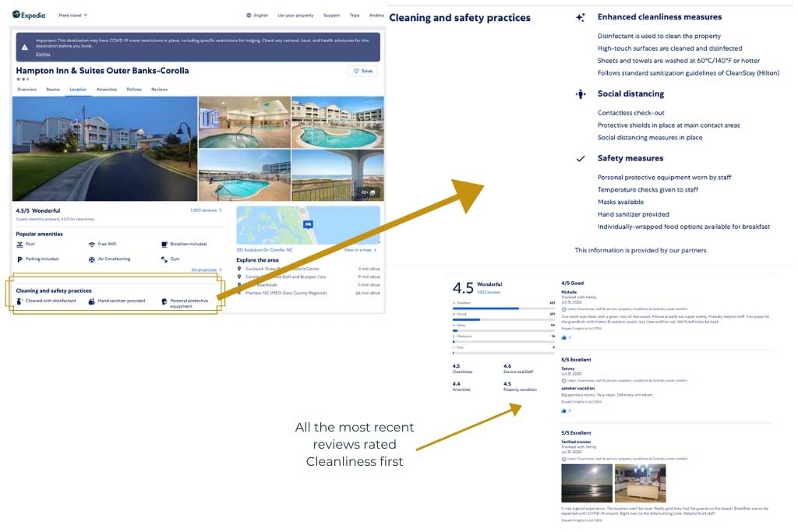Click the pin icon beside Corolla Golf row
This screenshot has width=798, height=532.
point(239,277)
